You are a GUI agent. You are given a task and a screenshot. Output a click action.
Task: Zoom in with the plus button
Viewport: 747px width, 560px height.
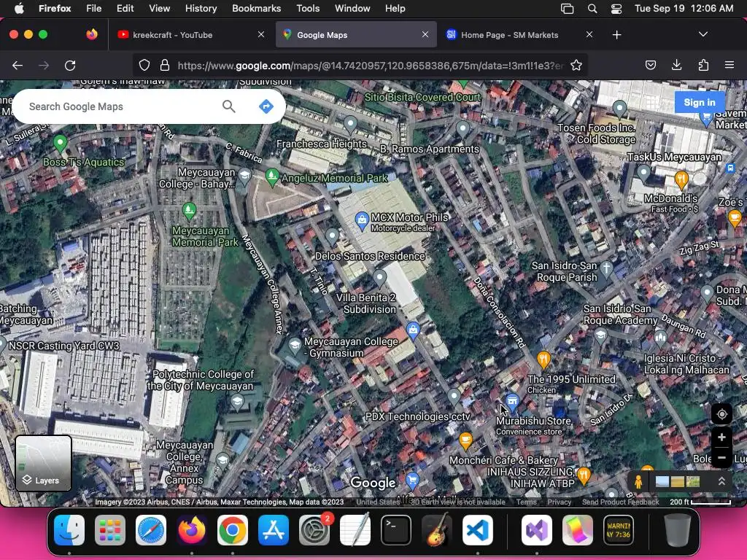[721, 437]
